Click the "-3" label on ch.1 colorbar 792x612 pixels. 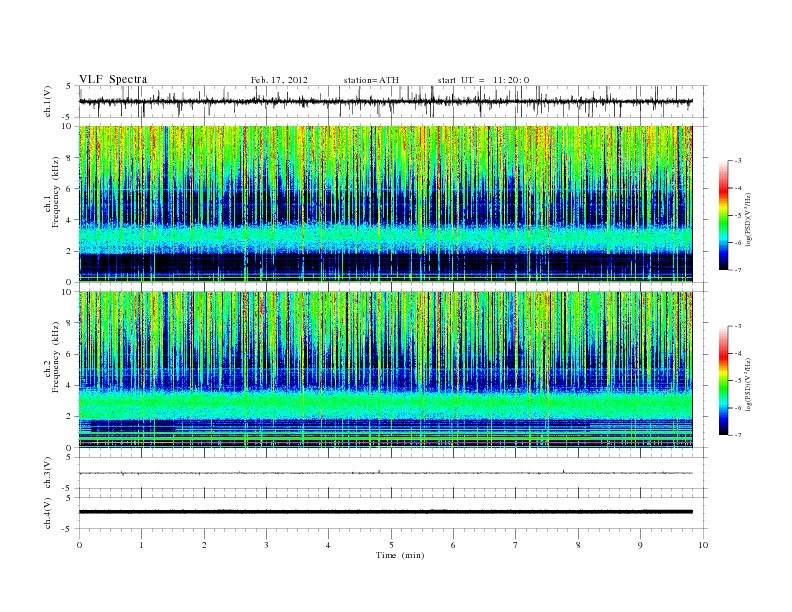click(738, 161)
